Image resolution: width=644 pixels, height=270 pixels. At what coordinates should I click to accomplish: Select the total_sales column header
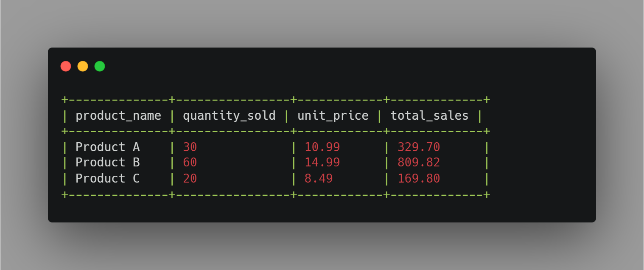click(429, 115)
